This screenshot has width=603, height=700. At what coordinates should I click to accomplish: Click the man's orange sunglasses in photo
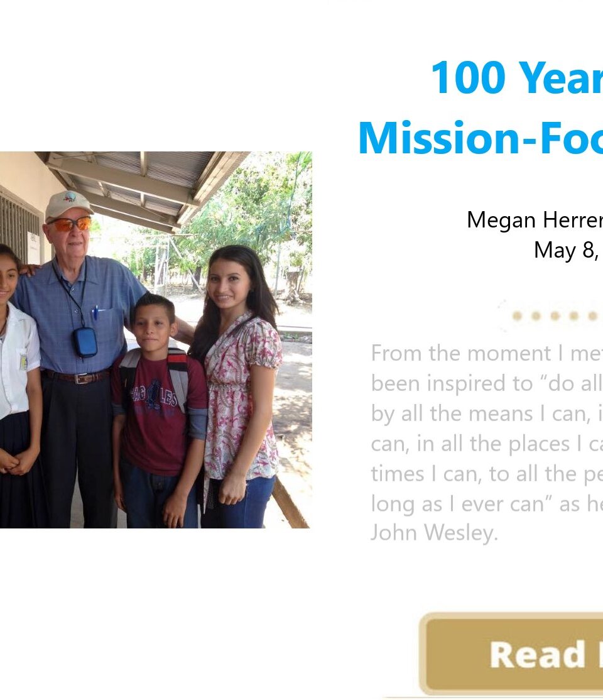(x=70, y=224)
